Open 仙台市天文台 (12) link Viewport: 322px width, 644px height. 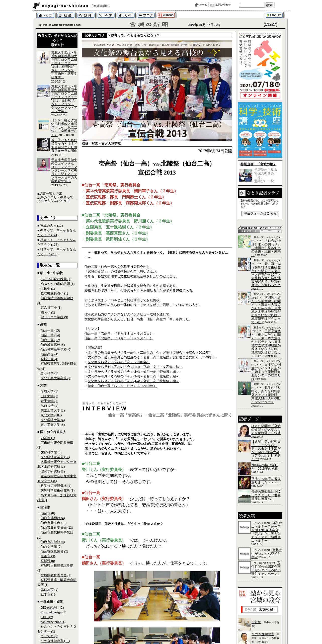53,523
